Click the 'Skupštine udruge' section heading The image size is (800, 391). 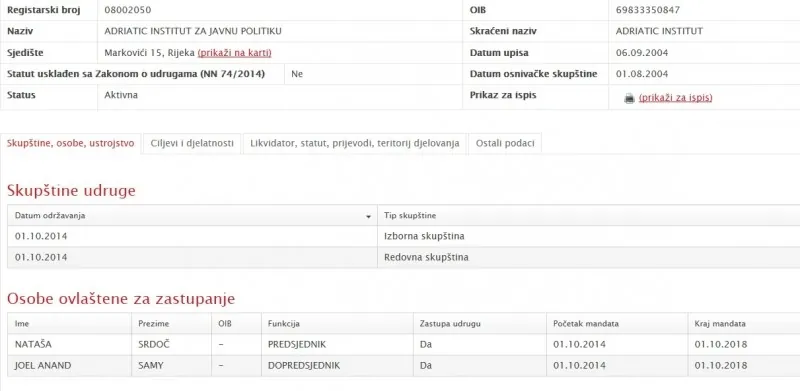71,190
